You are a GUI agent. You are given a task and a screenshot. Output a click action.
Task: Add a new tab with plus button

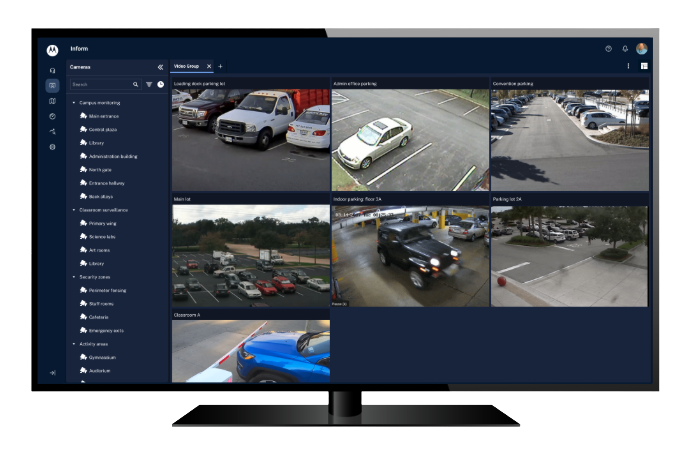point(220,66)
